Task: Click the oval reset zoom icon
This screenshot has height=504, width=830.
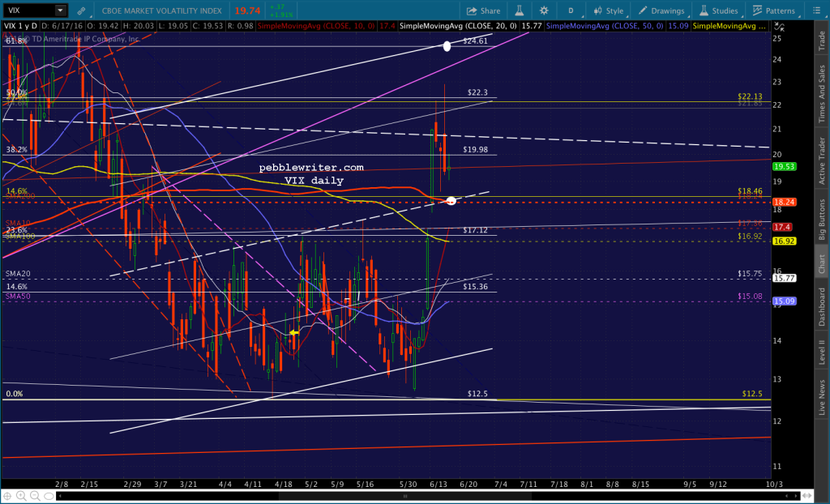Action: tap(48, 496)
